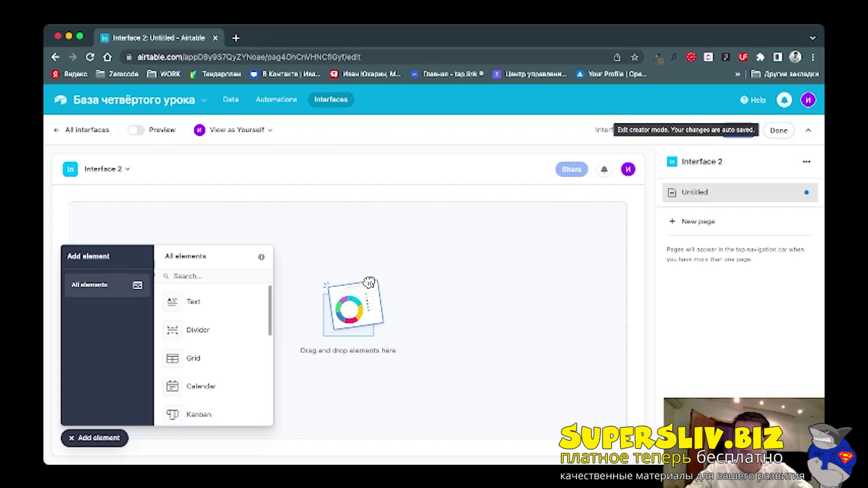Select the Grid element icon
Viewport: 868px width, 488px height.
click(x=172, y=358)
